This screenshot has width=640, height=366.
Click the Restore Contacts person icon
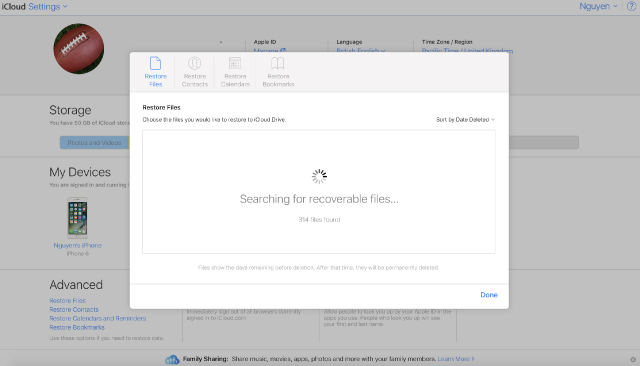coord(194,63)
